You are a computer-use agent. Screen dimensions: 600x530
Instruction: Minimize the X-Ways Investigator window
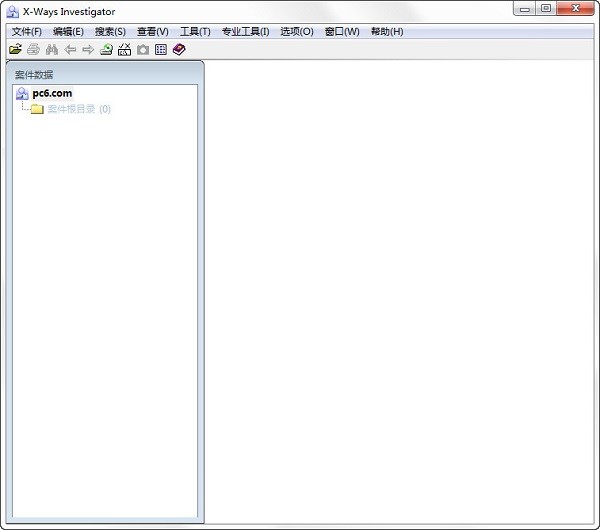coord(525,9)
